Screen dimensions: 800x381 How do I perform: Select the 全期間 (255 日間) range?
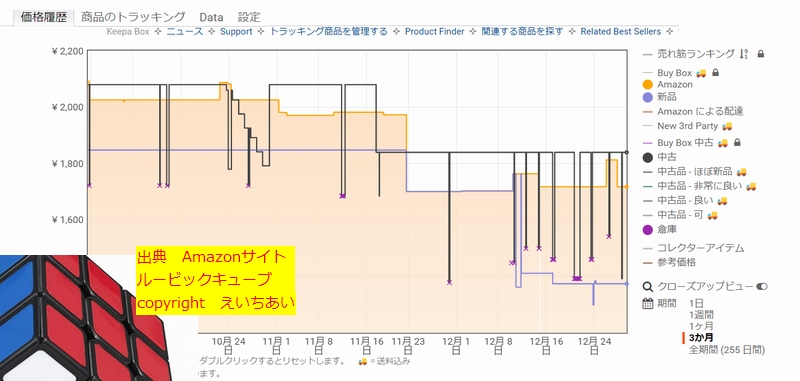[x=727, y=349]
